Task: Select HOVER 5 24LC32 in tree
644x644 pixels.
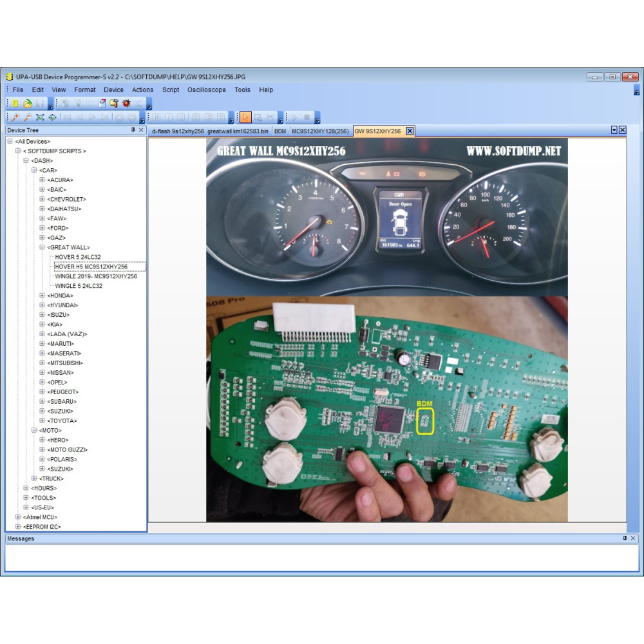Action: [x=78, y=257]
